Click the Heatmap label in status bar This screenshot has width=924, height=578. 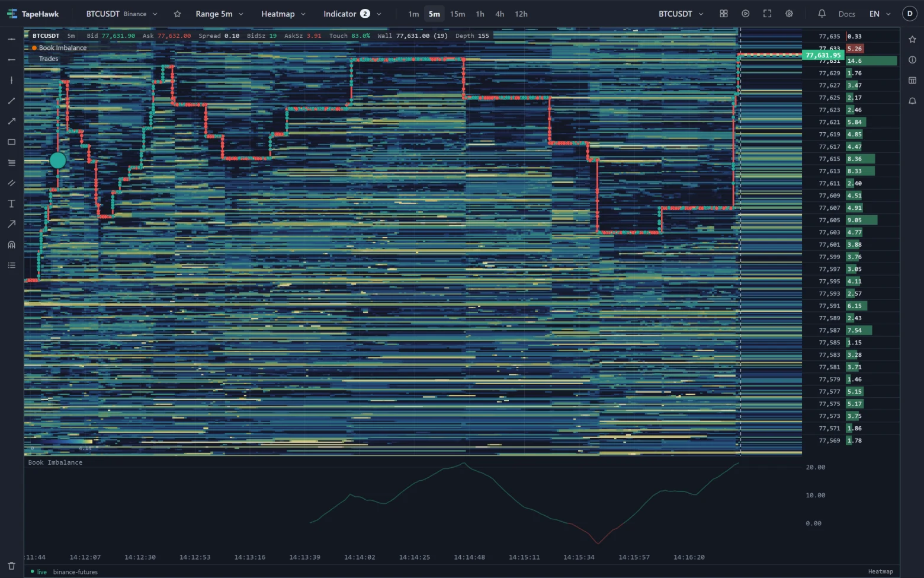pos(880,571)
